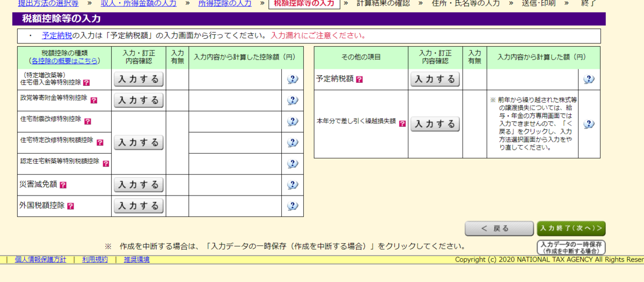Click speech-bubble help icon in 災害減免額 row
The height and width of the screenshot is (282, 644).
(x=292, y=185)
